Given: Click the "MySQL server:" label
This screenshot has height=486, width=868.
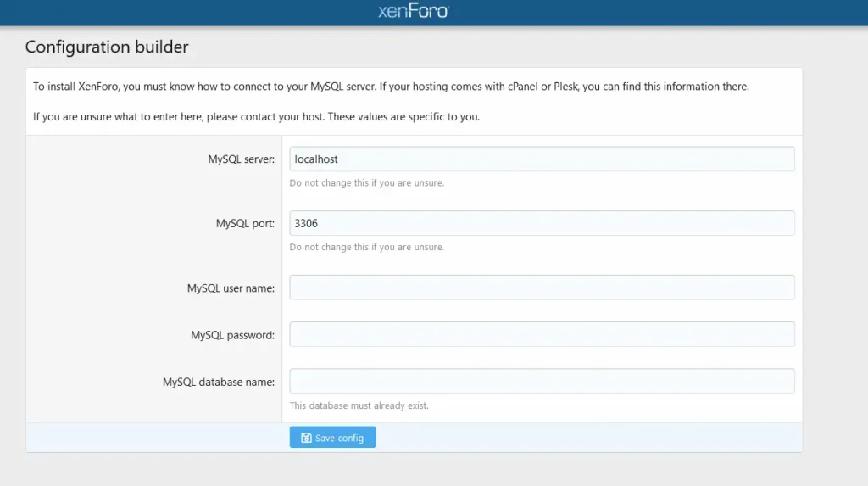Looking at the screenshot, I should (x=242, y=159).
